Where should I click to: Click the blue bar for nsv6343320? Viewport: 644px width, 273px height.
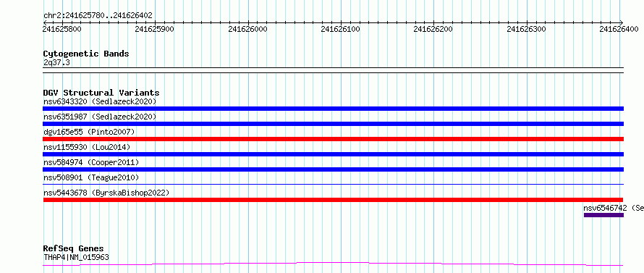[x=333, y=109]
